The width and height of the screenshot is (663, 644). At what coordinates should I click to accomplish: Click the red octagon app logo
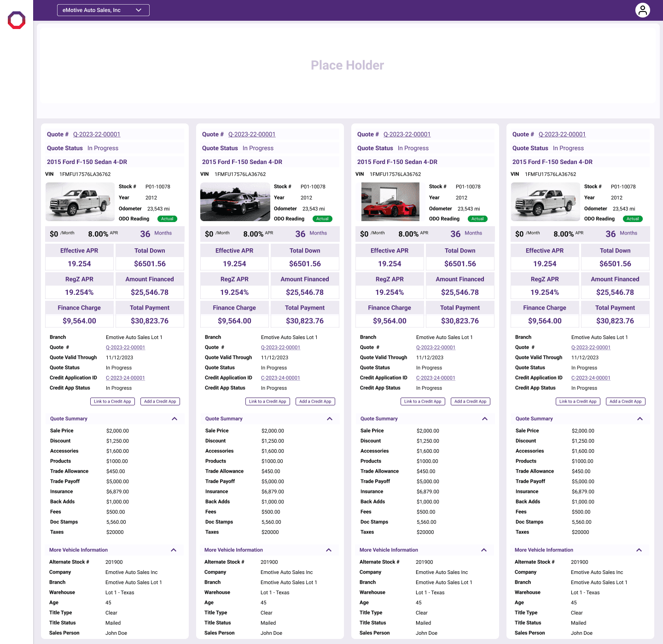coord(17,20)
